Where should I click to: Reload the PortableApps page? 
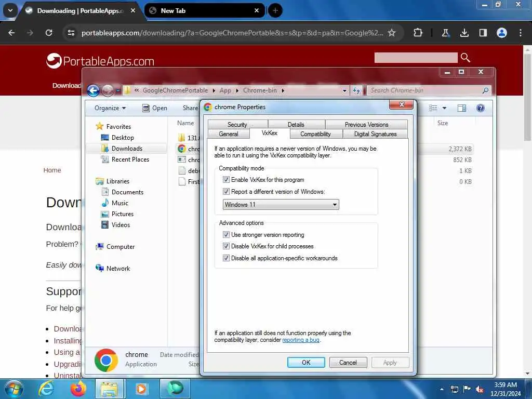[x=49, y=33]
